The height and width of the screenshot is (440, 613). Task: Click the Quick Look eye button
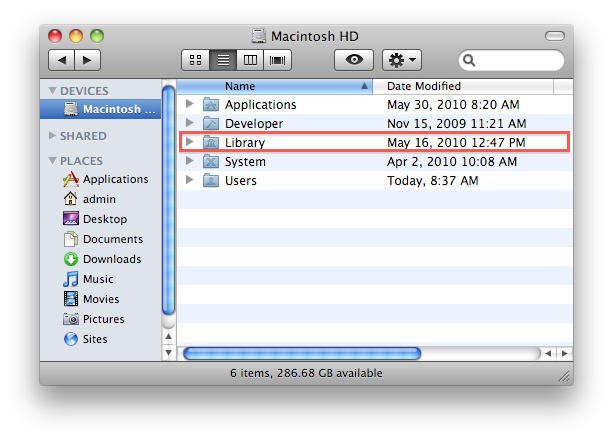point(353,60)
